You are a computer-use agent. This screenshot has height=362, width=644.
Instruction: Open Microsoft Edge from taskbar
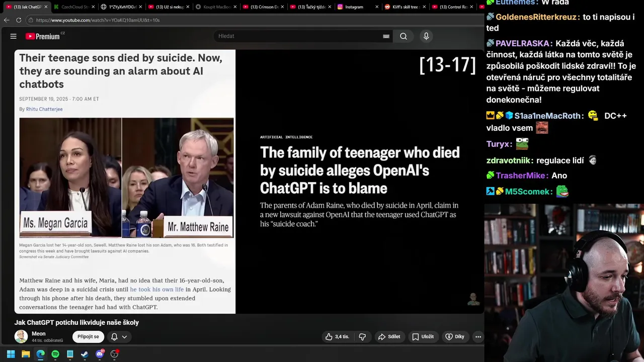click(x=40, y=354)
